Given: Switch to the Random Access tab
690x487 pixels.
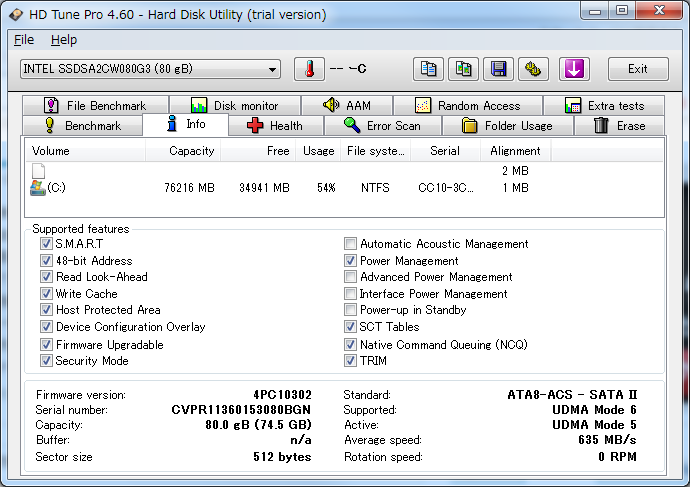Looking at the screenshot, I should click(x=468, y=106).
